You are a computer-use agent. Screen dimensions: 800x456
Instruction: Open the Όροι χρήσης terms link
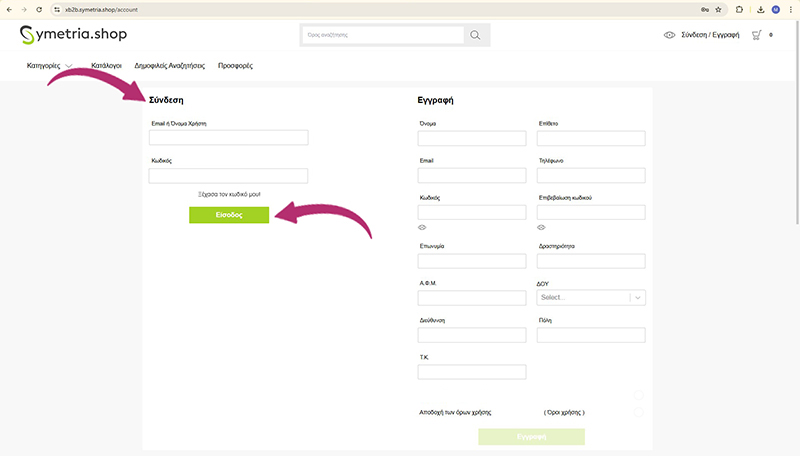pos(564,412)
